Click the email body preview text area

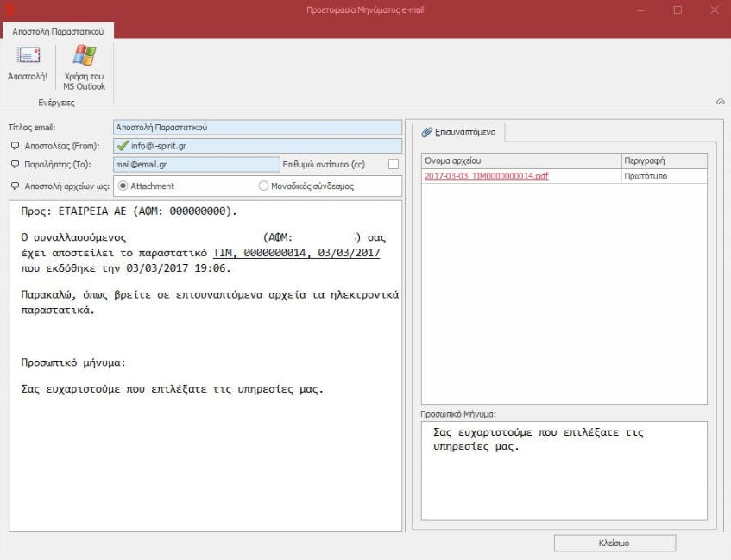(205, 366)
